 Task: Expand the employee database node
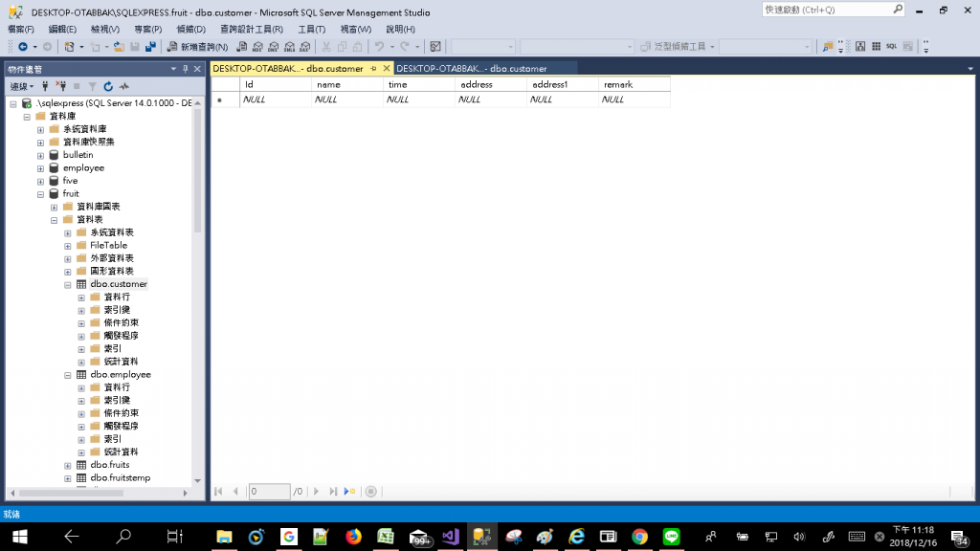[40, 168]
